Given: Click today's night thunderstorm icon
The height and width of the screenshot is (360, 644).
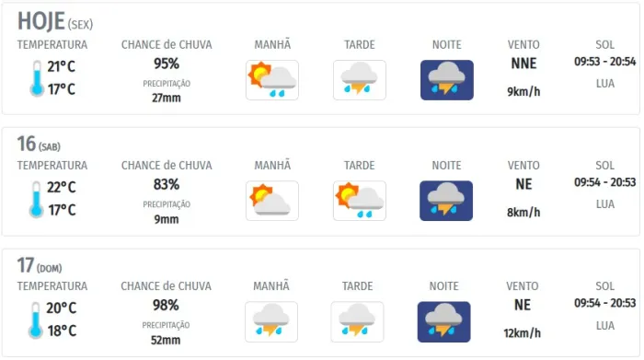Looking at the screenshot, I should coord(447,80).
